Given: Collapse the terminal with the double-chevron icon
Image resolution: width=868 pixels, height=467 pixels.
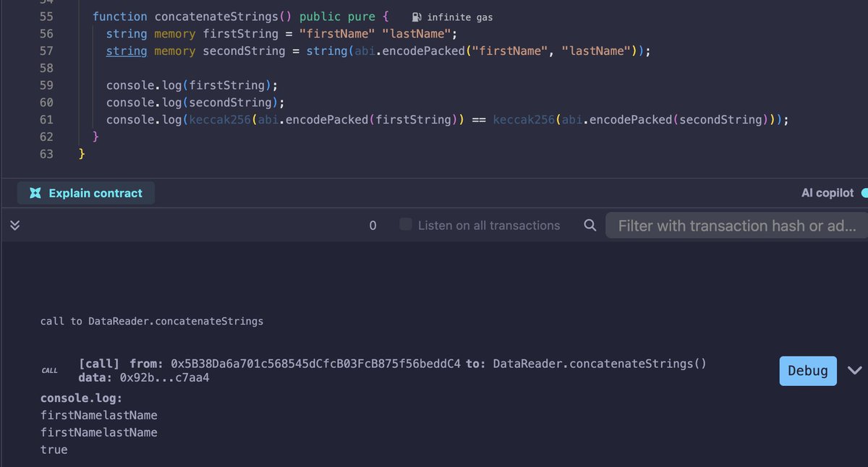Looking at the screenshot, I should tap(14, 225).
